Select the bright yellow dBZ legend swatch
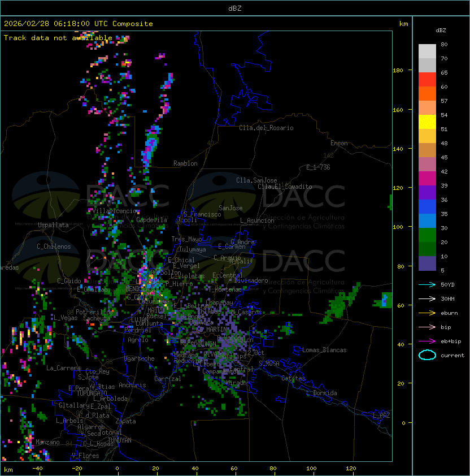470x476 pixels. point(427,122)
